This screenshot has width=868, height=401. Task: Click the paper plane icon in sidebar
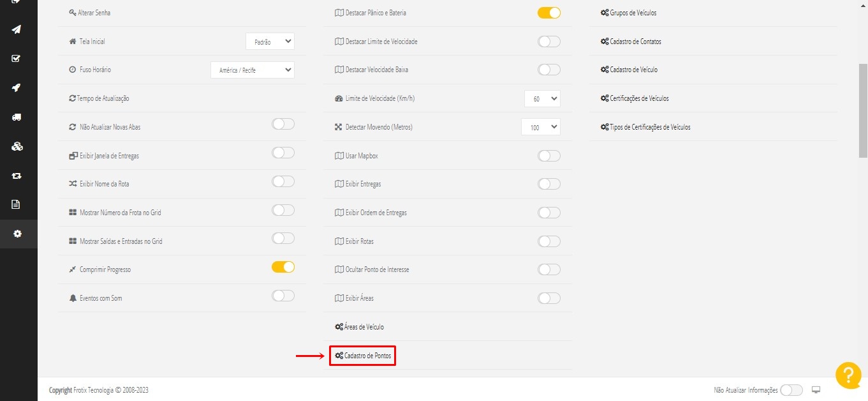pos(17,29)
